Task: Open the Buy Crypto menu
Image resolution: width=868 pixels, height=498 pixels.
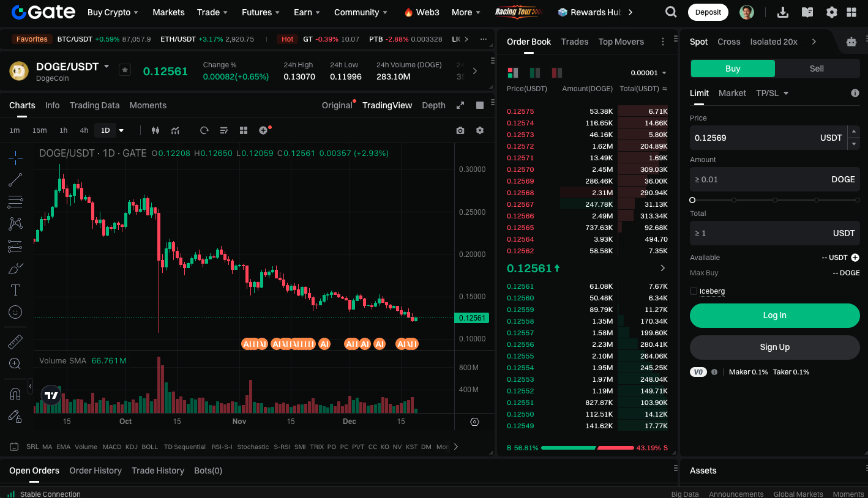Action: click(113, 12)
